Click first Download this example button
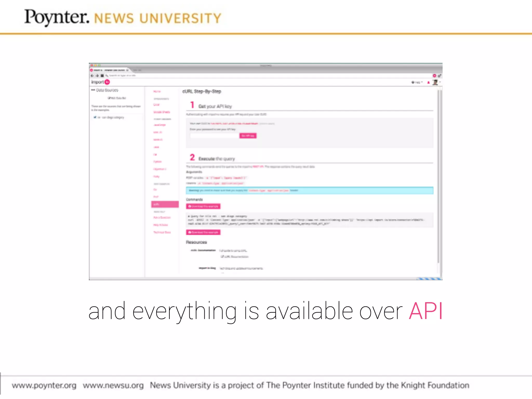The image size is (532, 399). 203,206
